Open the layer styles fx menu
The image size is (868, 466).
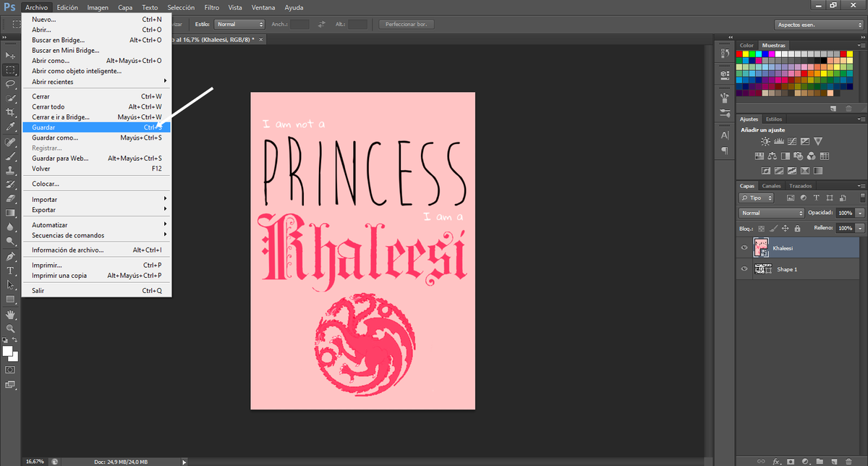(x=775, y=461)
